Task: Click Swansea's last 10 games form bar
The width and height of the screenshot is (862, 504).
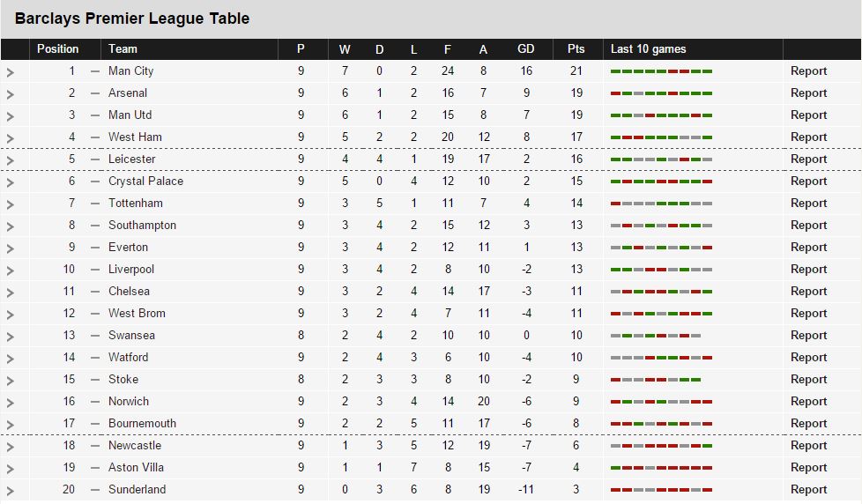Action: pyautogui.click(x=655, y=336)
